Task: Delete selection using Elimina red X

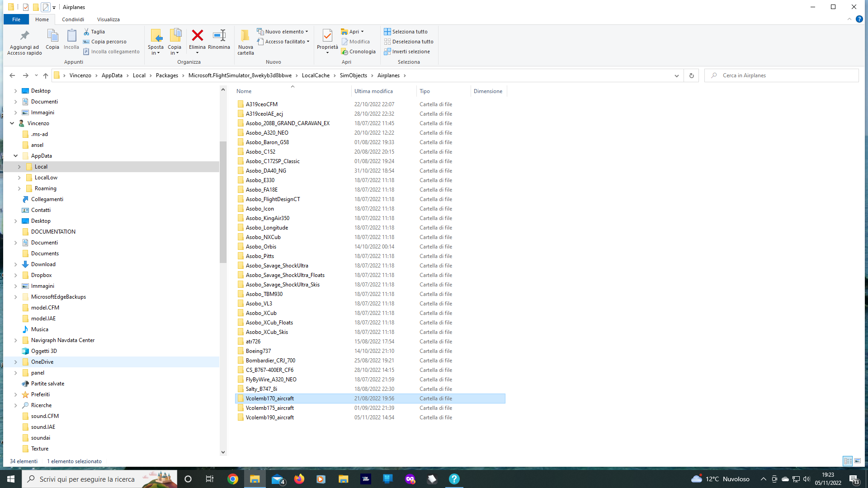Action: (x=197, y=39)
